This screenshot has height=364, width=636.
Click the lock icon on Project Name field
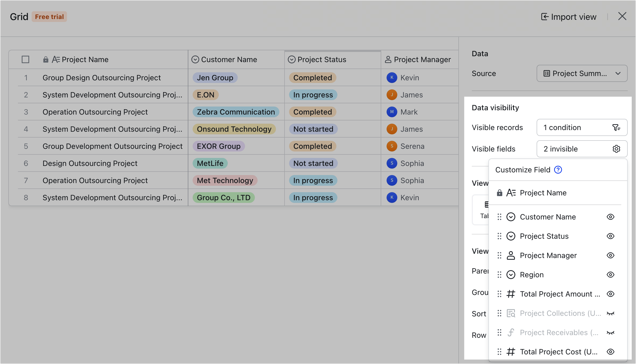[x=500, y=193]
